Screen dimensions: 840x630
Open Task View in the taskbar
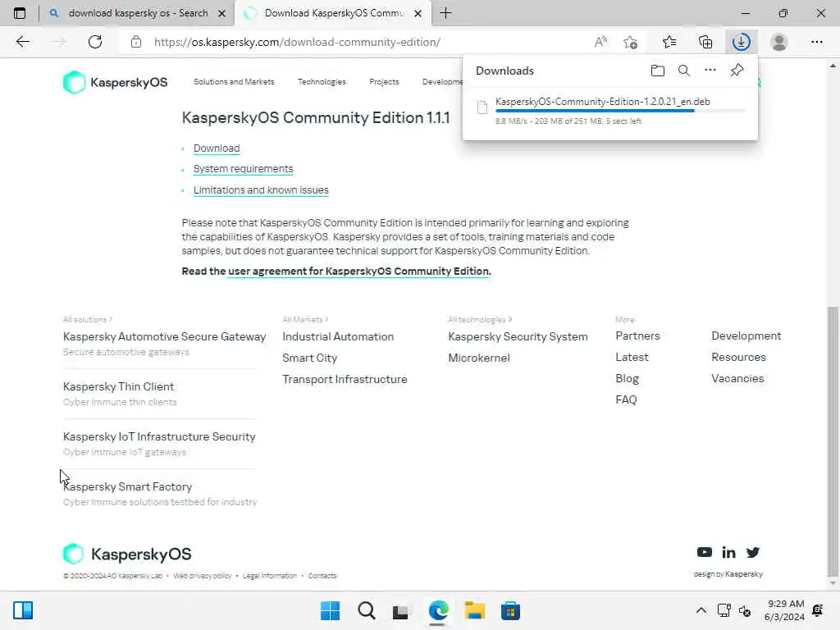400,610
